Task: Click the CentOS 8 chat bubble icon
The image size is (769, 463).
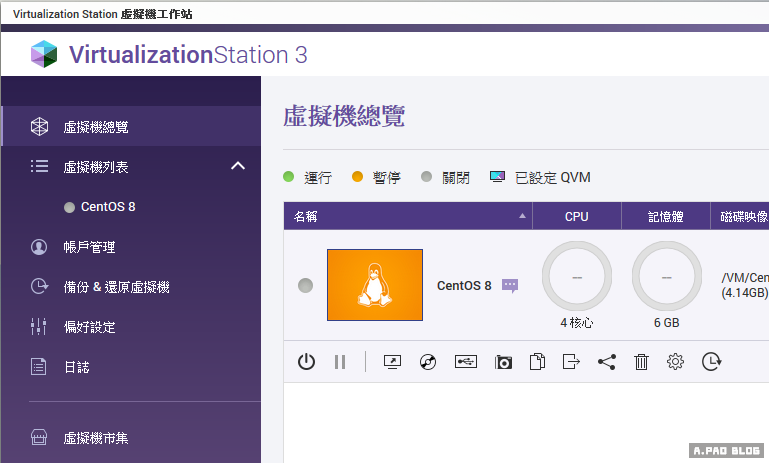Action: (510, 285)
